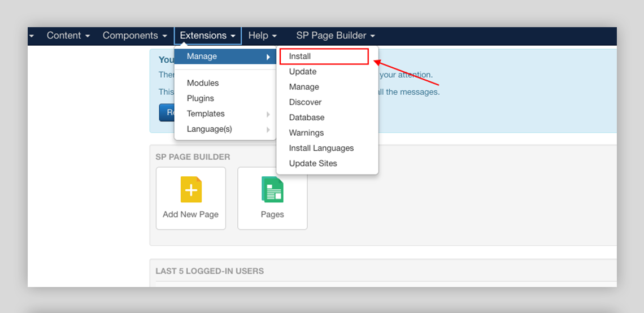
Task: Click the yellow Add New Page icon
Action: (190, 190)
